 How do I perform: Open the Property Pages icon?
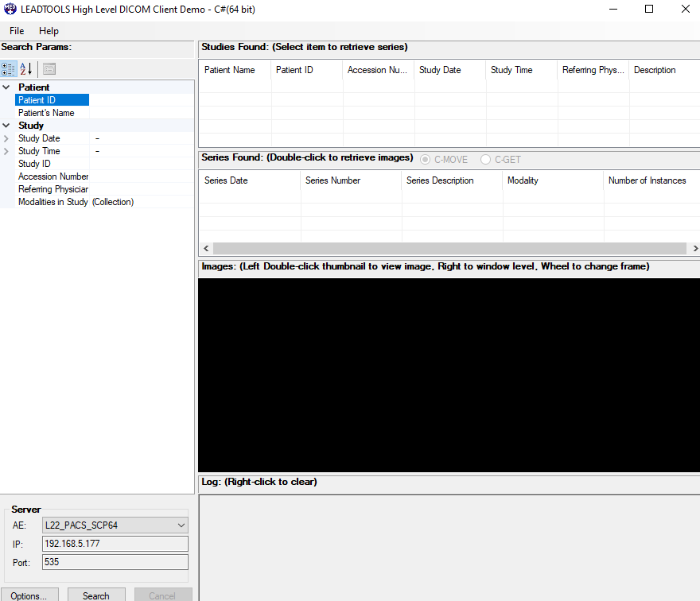[49, 69]
